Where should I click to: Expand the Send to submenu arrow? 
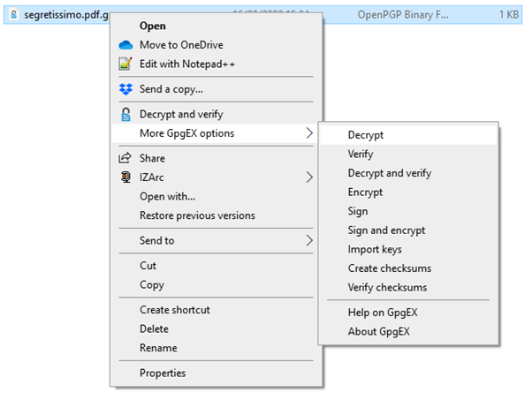click(308, 240)
